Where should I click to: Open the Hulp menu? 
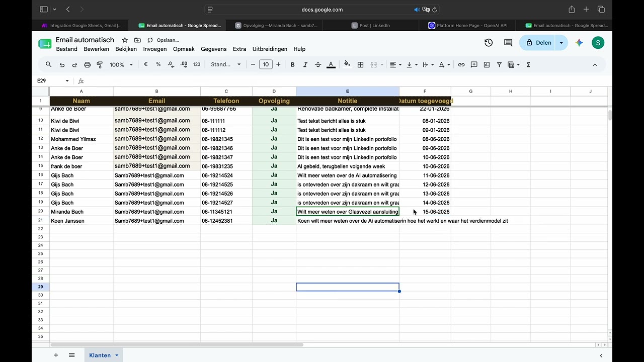(299, 49)
